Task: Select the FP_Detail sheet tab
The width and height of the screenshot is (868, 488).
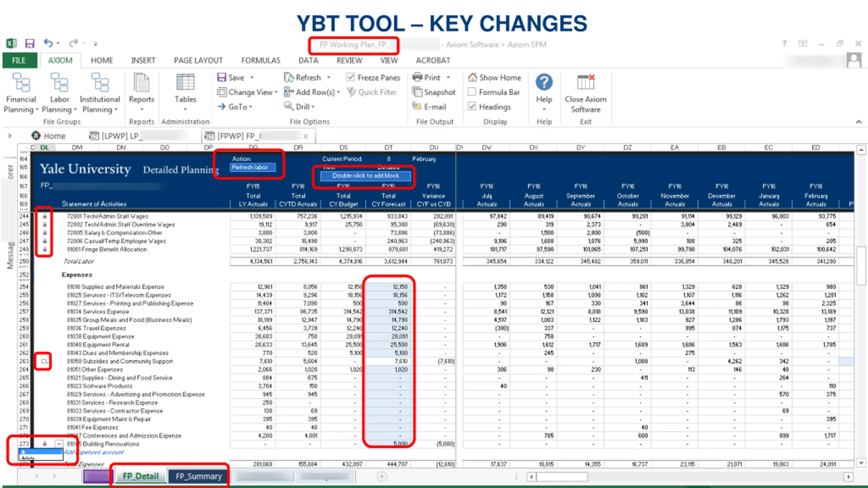Action: pos(140,476)
